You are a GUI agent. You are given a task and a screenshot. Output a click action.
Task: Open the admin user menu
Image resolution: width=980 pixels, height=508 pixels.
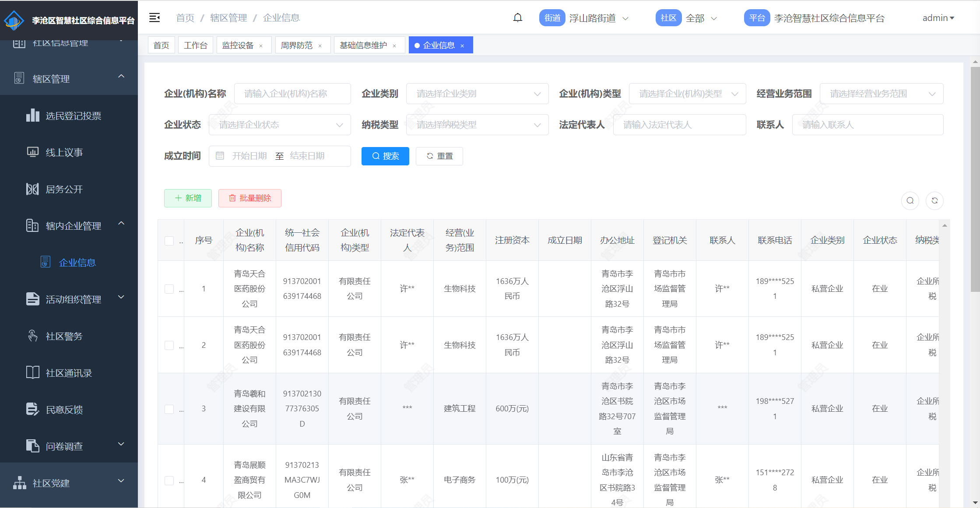938,18
